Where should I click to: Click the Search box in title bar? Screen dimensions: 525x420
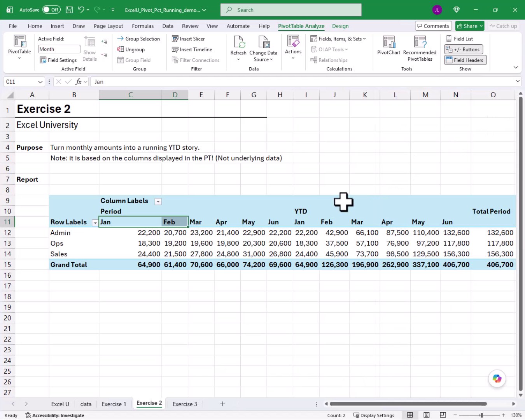coord(291,10)
